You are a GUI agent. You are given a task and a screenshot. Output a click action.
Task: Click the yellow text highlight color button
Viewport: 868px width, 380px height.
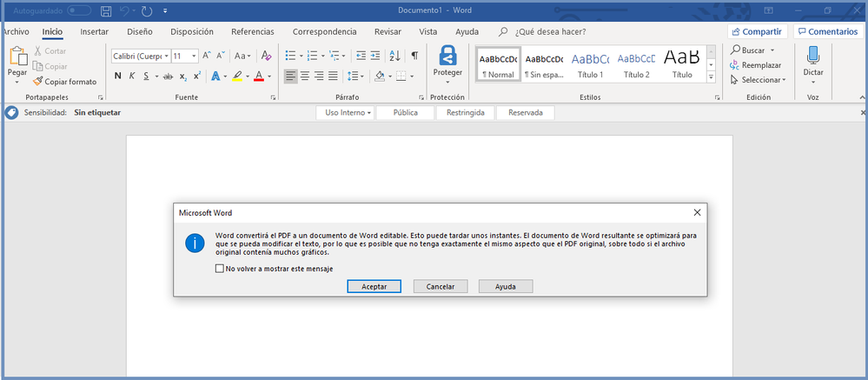pyautogui.click(x=236, y=77)
